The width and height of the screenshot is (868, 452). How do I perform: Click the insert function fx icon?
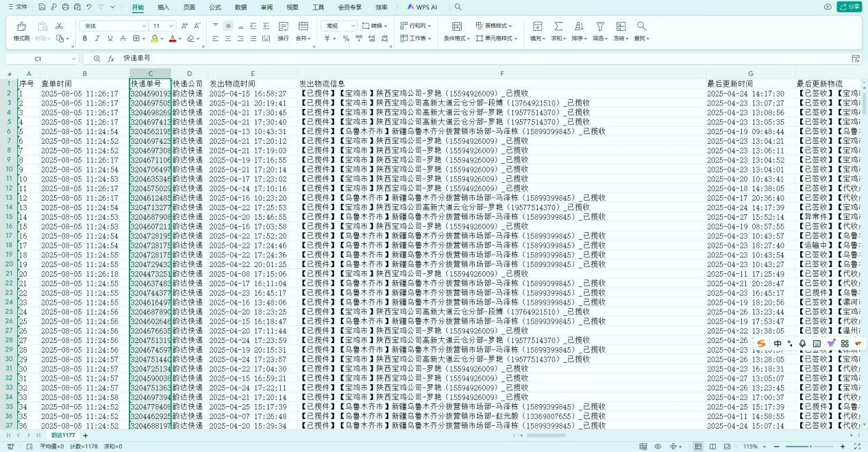pos(110,59)
